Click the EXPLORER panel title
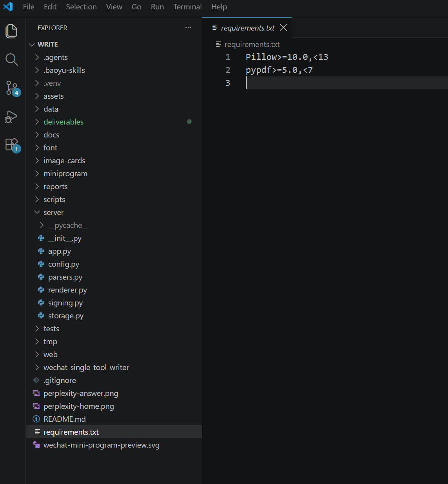Screen dimensions: 448x484 click(x=52, y=28)
